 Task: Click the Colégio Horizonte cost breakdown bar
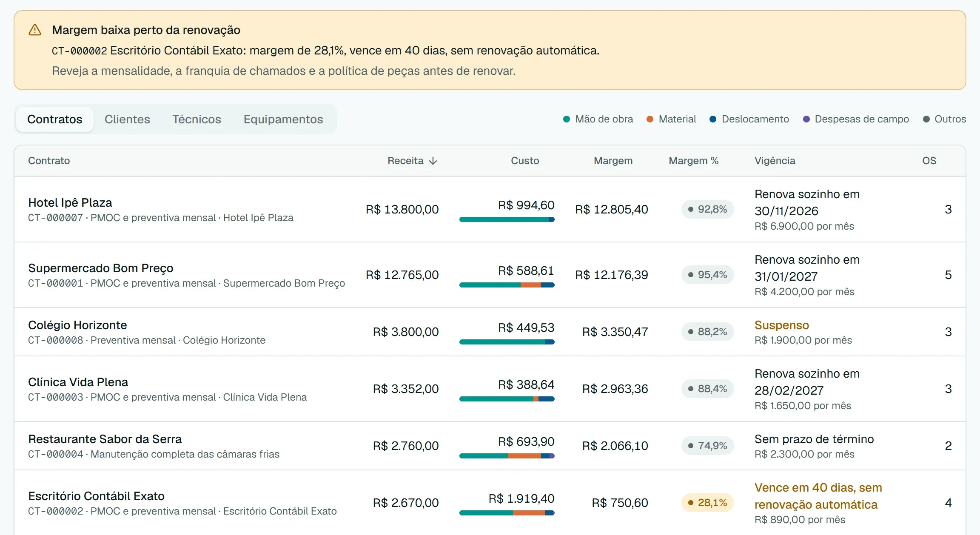point(507,342)
